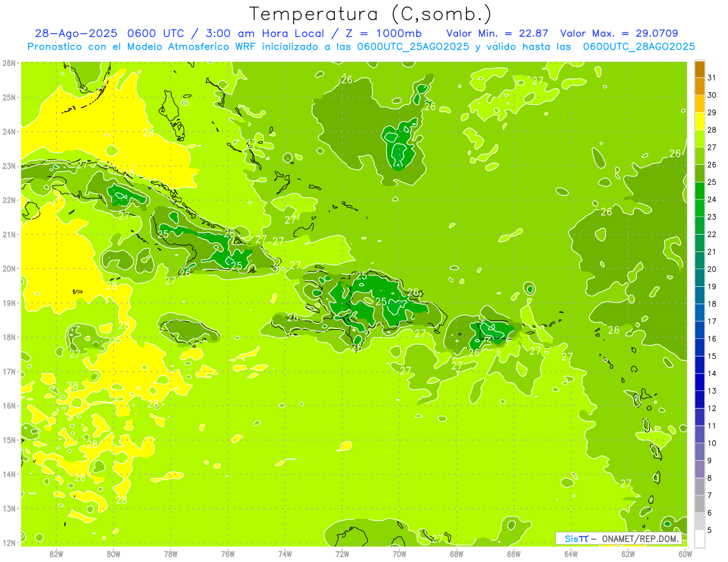Click the 24N latitude axis label
The height and width of the screenshot is (562, 728).
coord(9,132)
